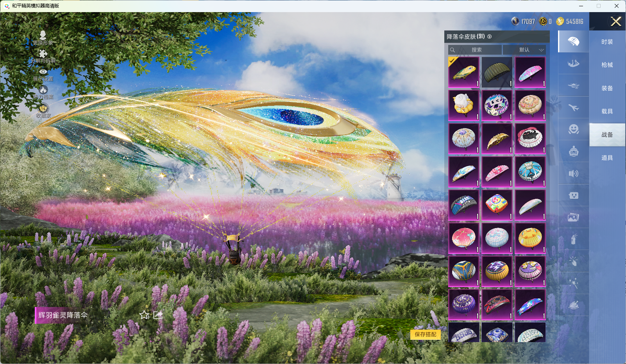Open the spray can category icon
Screen dimensions: 626x364
(x=573, y=239)
